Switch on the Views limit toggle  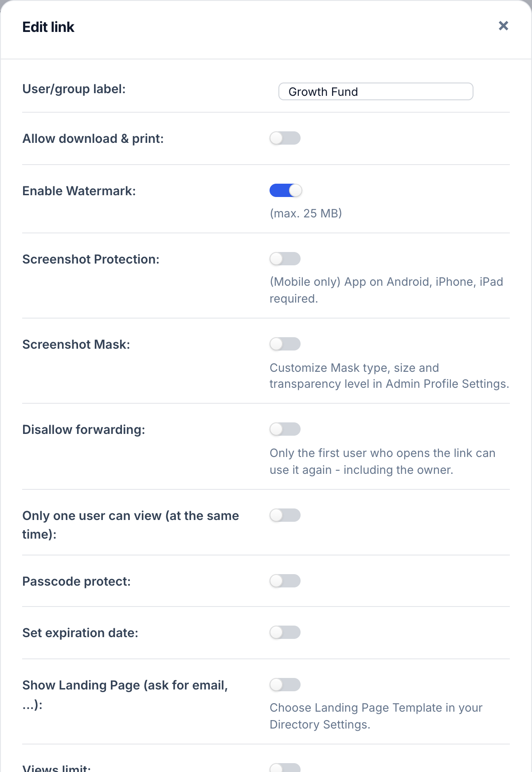point(285,768)
